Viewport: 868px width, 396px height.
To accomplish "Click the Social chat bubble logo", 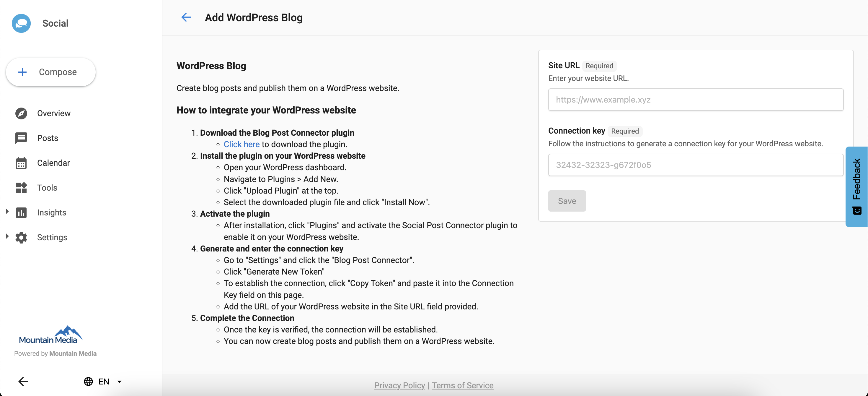I will coord(21,23).
